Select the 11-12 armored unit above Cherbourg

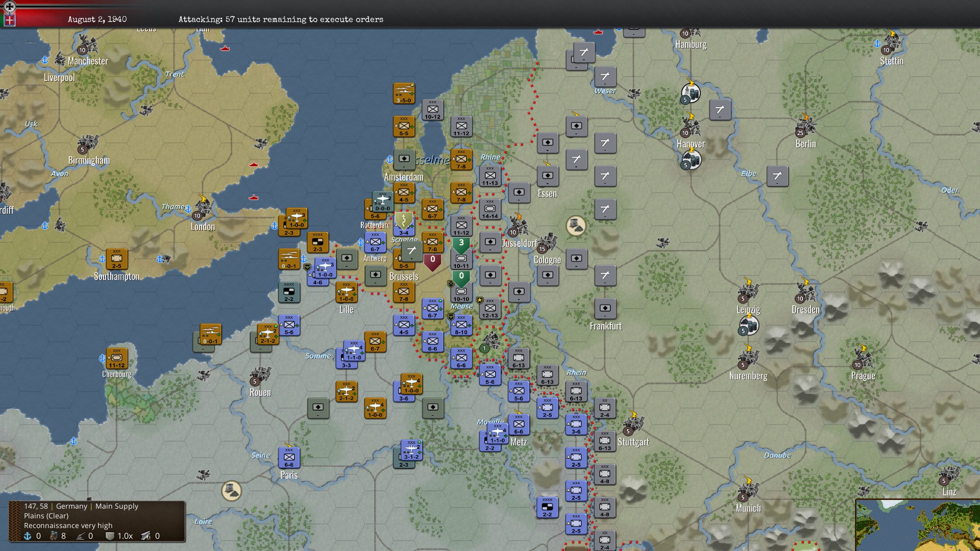[116, 358]
